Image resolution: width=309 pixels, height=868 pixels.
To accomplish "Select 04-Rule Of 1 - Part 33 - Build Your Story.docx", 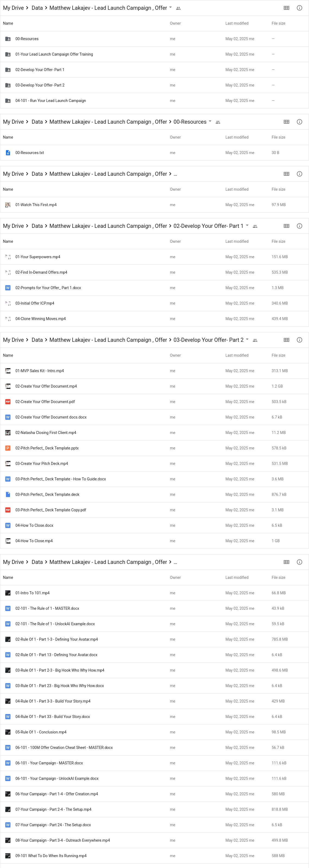I will pos(154,717).
